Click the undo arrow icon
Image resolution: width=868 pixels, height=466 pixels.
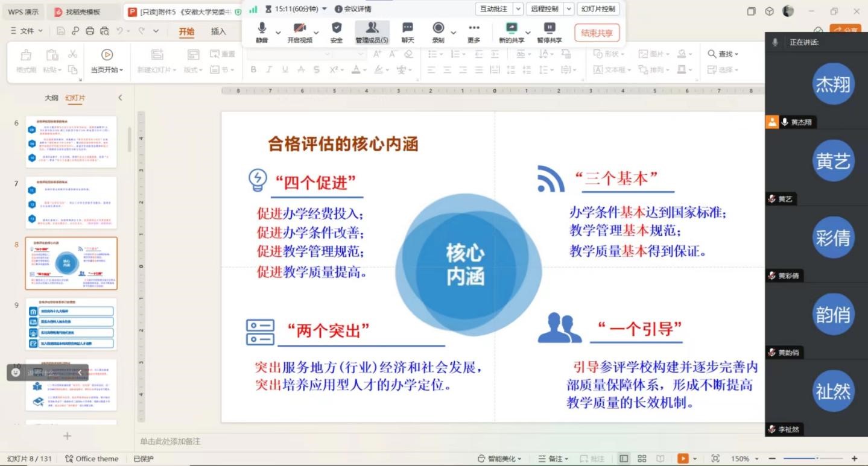(120, 31)
